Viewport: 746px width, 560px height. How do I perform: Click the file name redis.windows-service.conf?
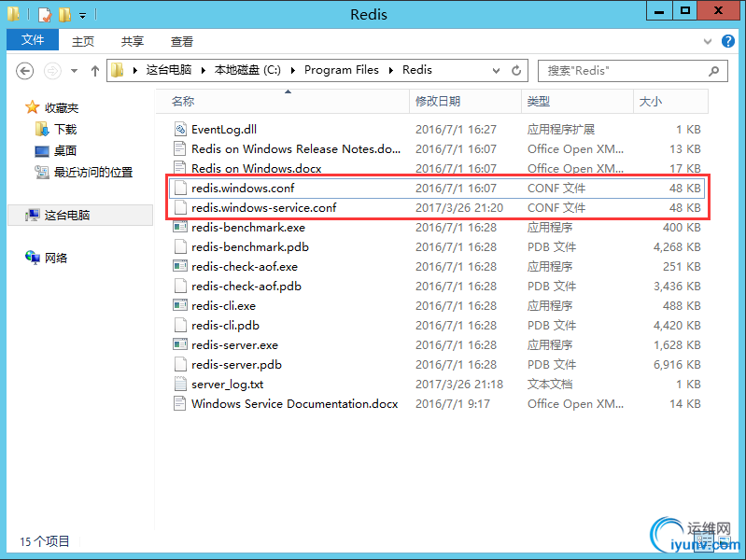coord(263,208)
